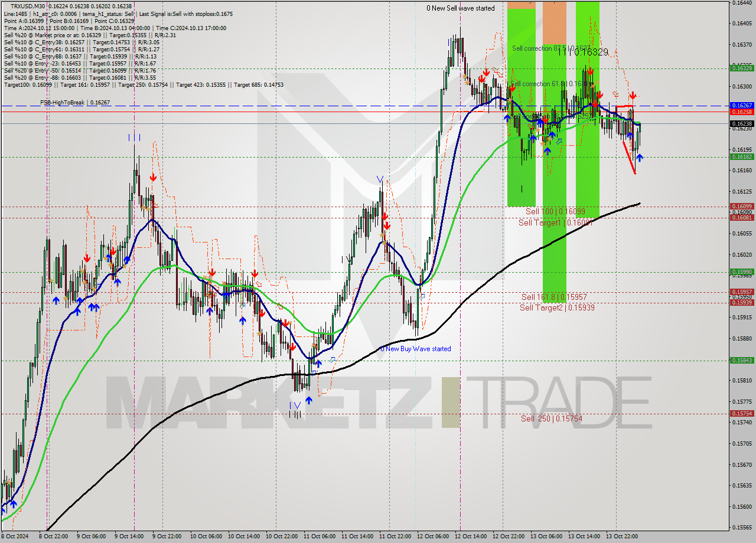Click the 0.15705 price axis value
The width and height of the screenshot is (756, 543).
pos(742,443)
